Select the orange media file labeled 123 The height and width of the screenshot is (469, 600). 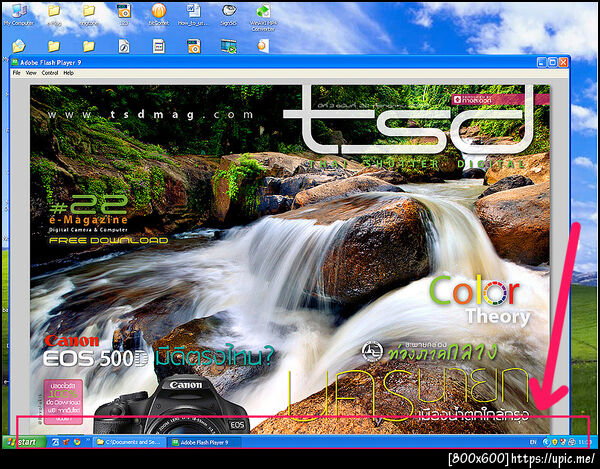pyautogui.click(x=124, y=15)
